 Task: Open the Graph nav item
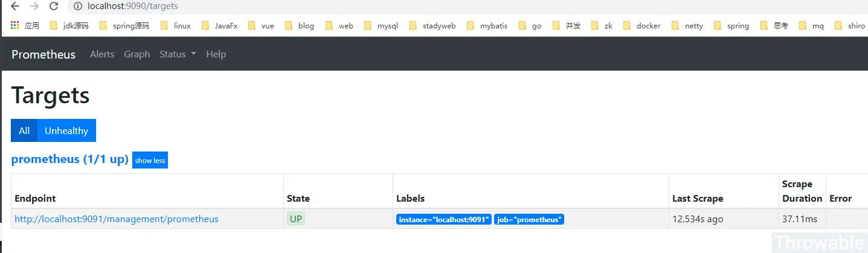tap(137, 54)
